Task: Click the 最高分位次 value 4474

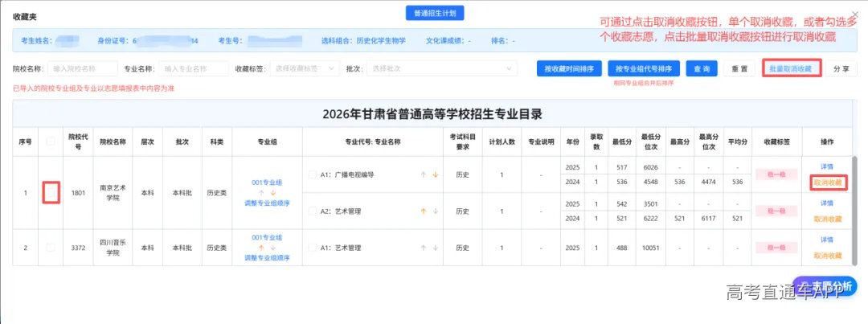Action: [708, 183]
